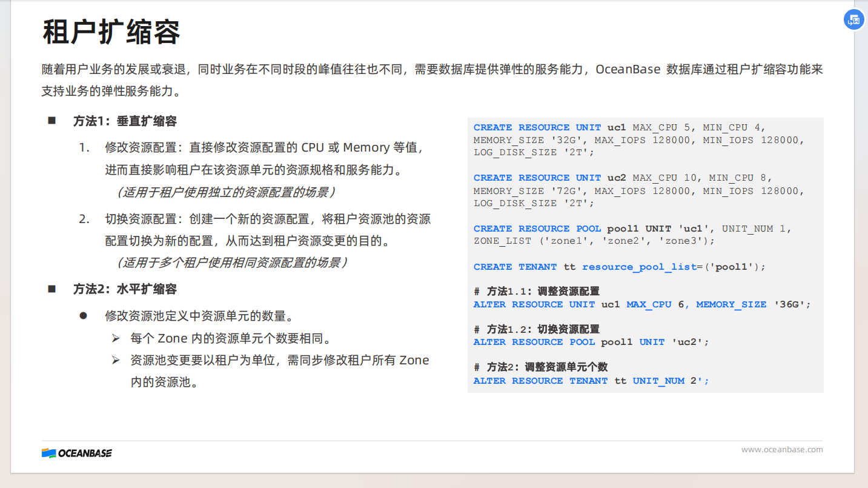This screenshot has width=868, height=488.
Task: Click the heading 方法1：垂直扩缩容
Action: pyautogui.click(x=125, y=121)
